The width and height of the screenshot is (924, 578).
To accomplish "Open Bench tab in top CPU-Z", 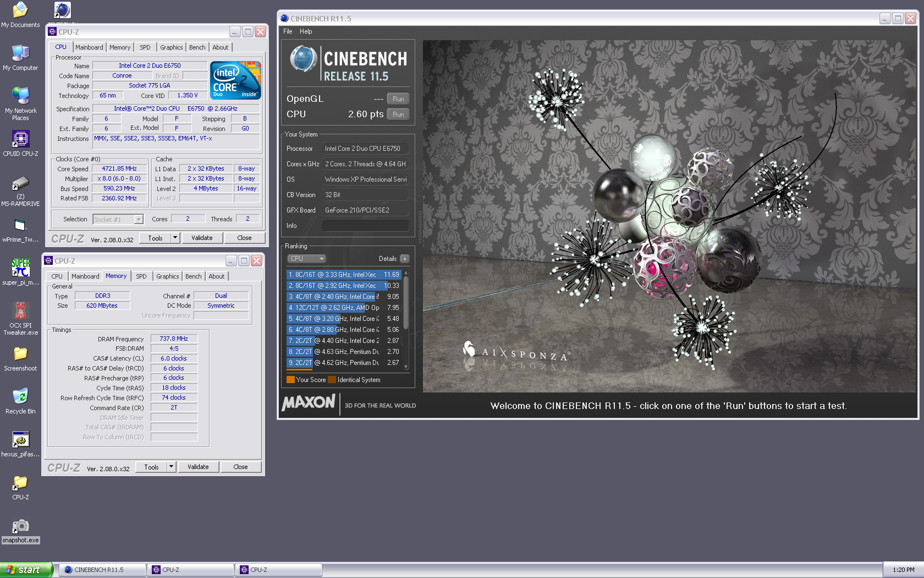I will tap(197, 47).
